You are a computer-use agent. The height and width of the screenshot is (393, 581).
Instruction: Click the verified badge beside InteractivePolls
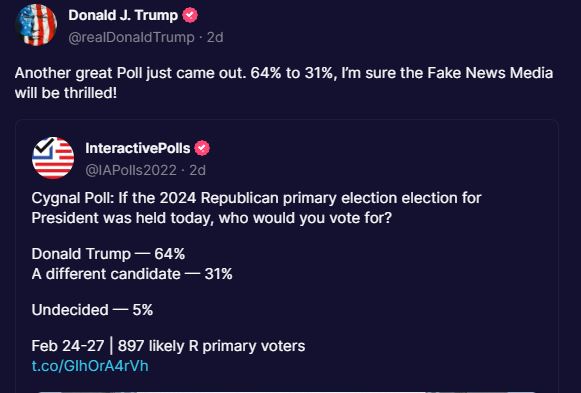click(202, 148)
